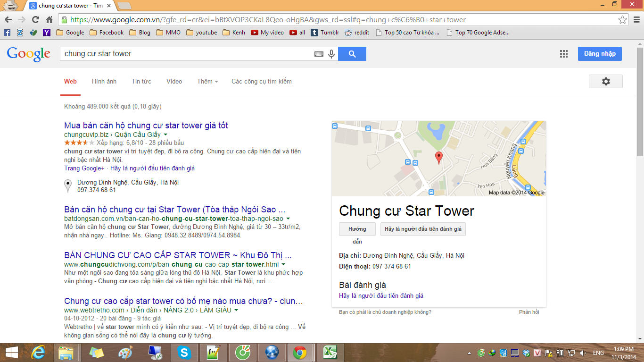Reload the current page

pyautogui.click(x=35, y=20)
